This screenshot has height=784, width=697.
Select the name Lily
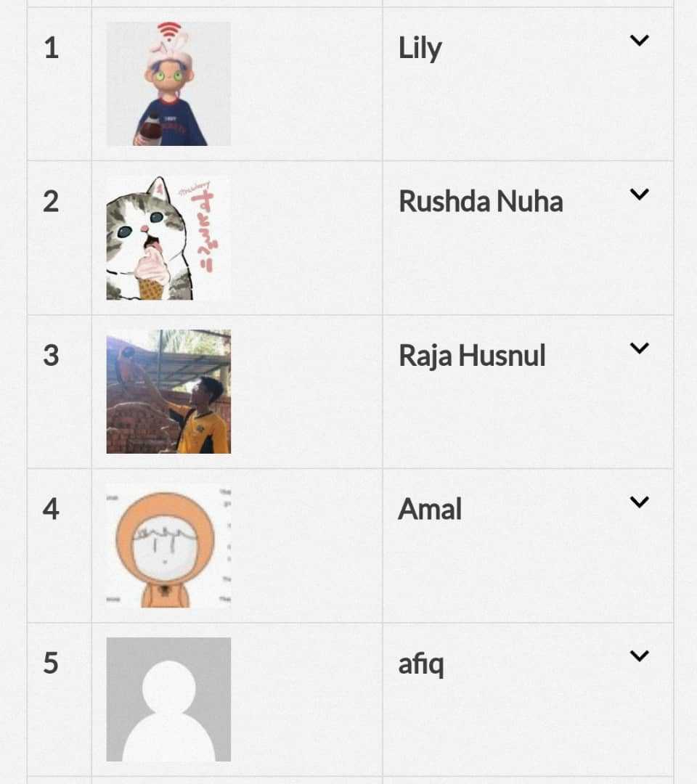tap(420, 49)
